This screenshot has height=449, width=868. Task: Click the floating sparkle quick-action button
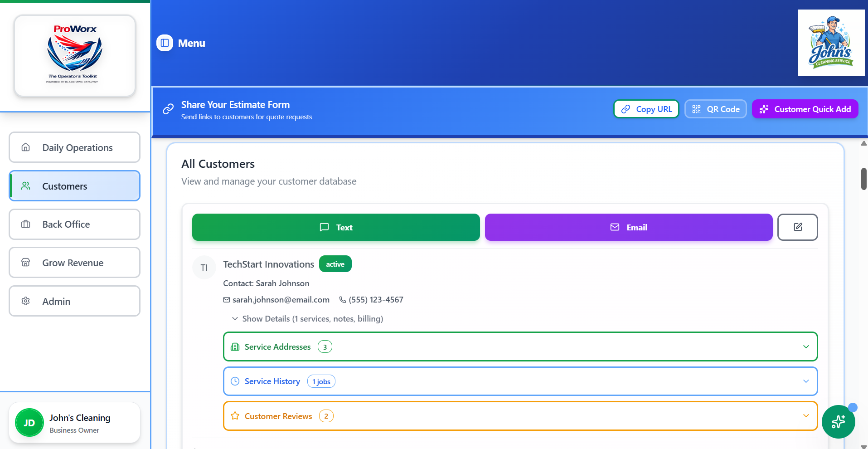point(838,422)
